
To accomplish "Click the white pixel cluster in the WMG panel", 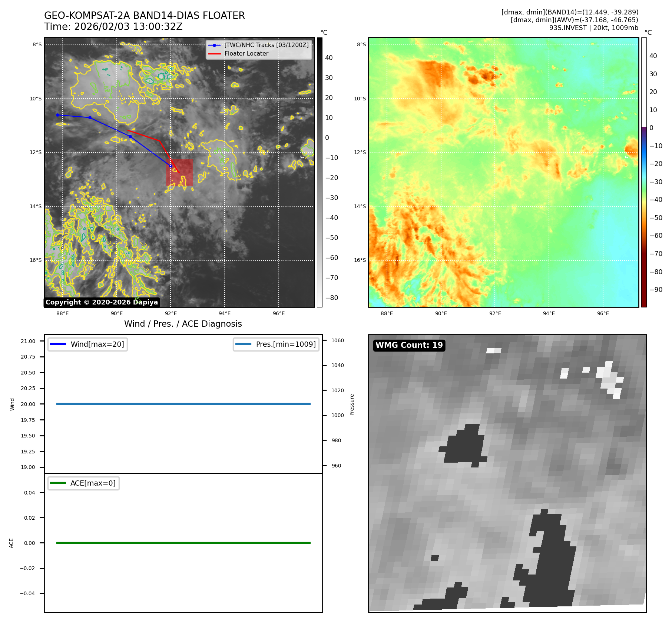I will (x=610, y=378).
